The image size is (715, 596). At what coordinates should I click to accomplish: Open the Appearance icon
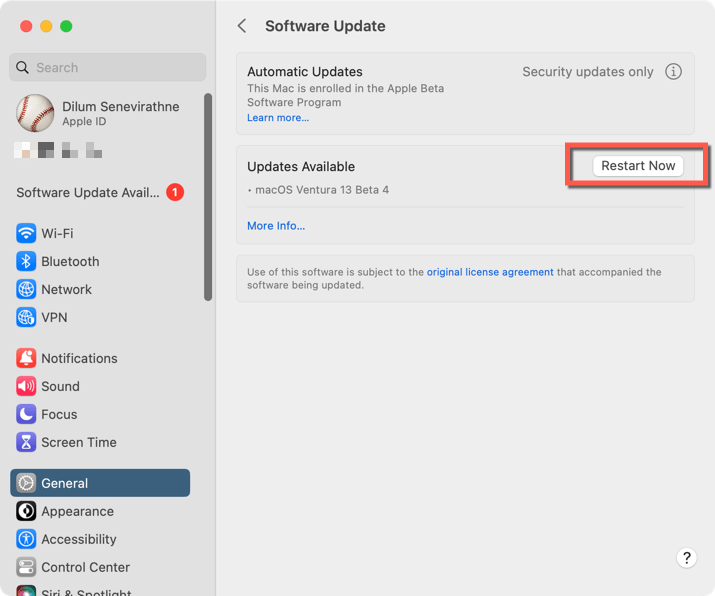pos(26,511)
